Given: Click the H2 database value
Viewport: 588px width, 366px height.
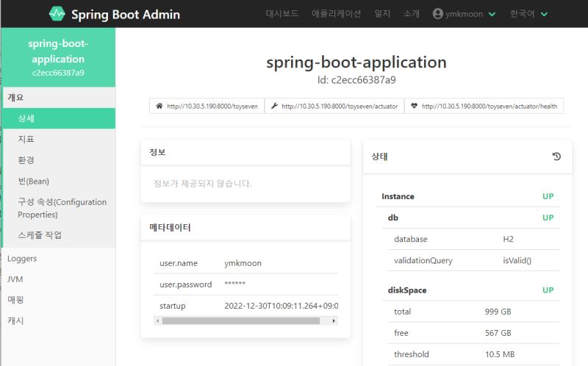Looking at the screenshot, I should (508, 240).
